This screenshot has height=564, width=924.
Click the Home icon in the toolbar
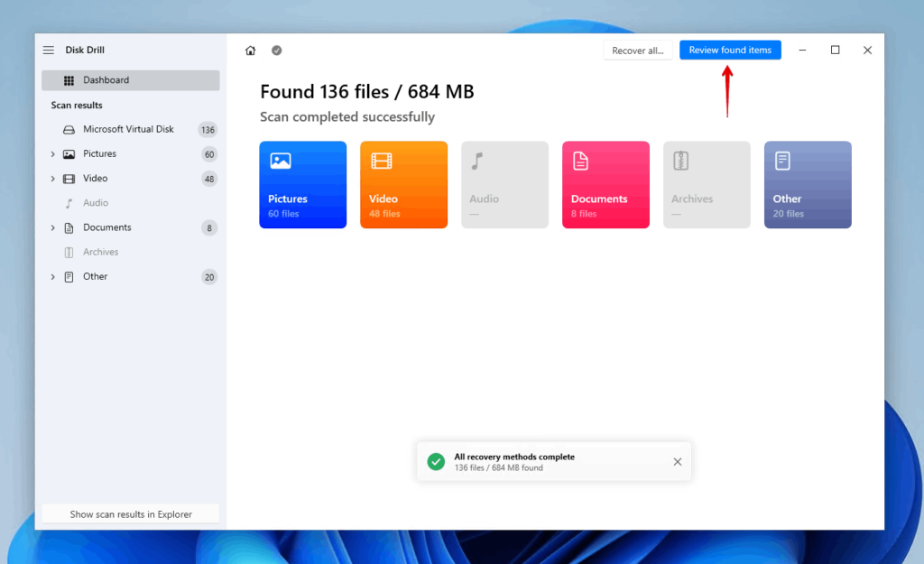250,51
